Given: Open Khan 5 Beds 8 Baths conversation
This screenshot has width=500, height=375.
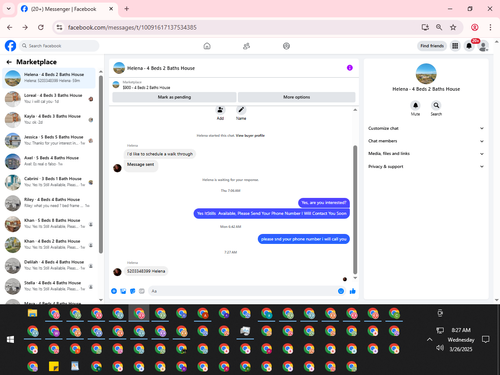Looking at the screenshot, I should (x=49, y=224).
